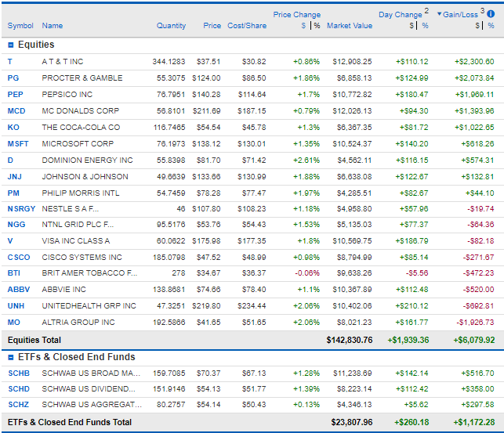The image size is (504, 433).
Task: Open the NSRGY ticker symbol
Action: click(21, 208)
